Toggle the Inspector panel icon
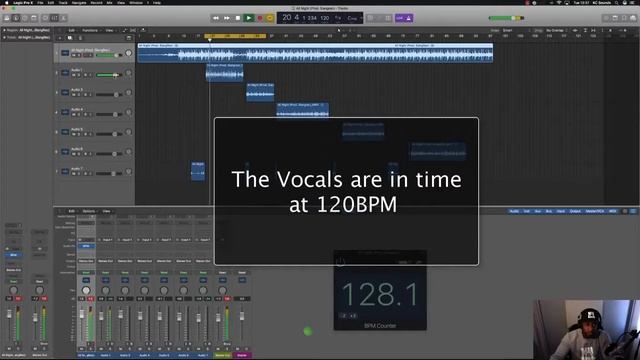 coord(16,18)
